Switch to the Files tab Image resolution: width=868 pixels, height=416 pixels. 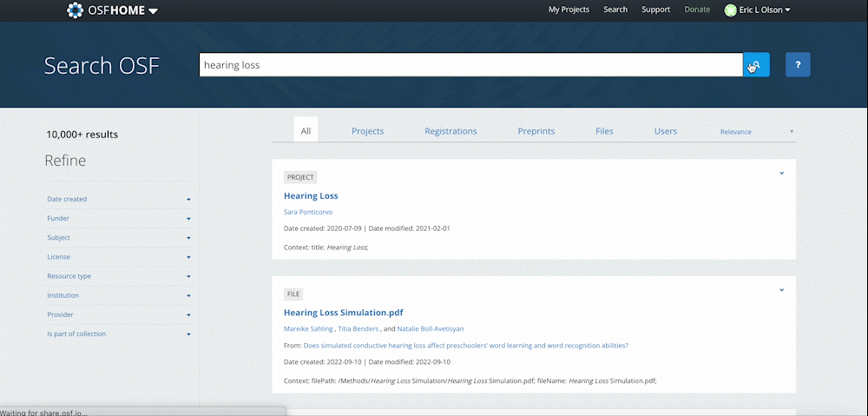click(604, 131)
